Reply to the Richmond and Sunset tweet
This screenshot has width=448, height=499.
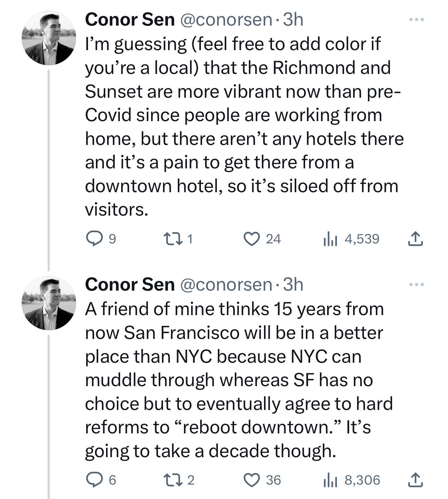point(95,239)
